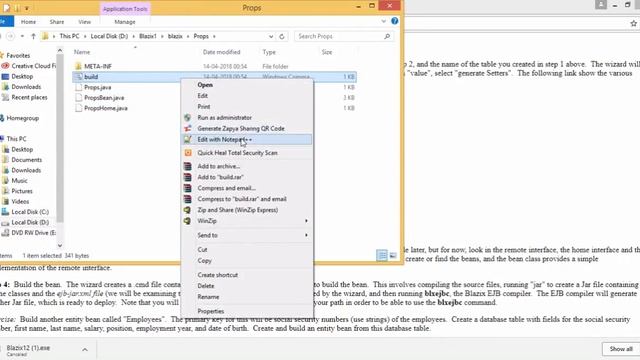
Task: Choose Add to archive... option
Action: [x=218, y=167]
